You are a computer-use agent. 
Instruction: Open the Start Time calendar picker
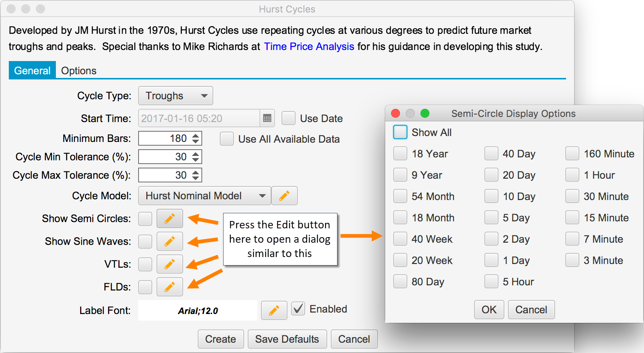coord(267,118)
